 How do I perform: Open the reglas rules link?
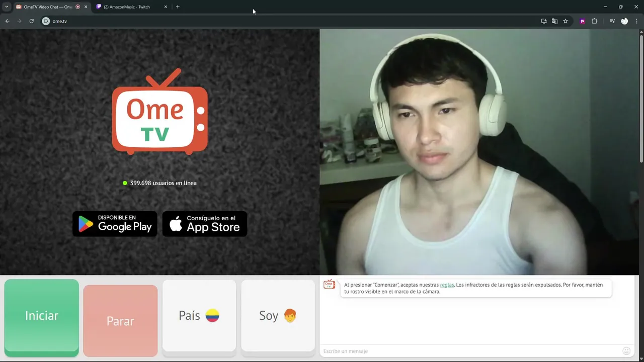click(447, 285)
